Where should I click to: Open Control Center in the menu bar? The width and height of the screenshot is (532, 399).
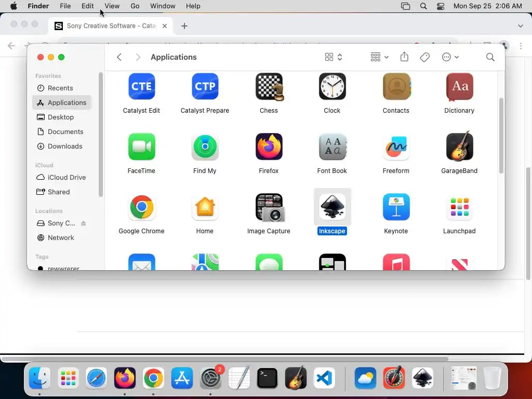pos(441,6)
